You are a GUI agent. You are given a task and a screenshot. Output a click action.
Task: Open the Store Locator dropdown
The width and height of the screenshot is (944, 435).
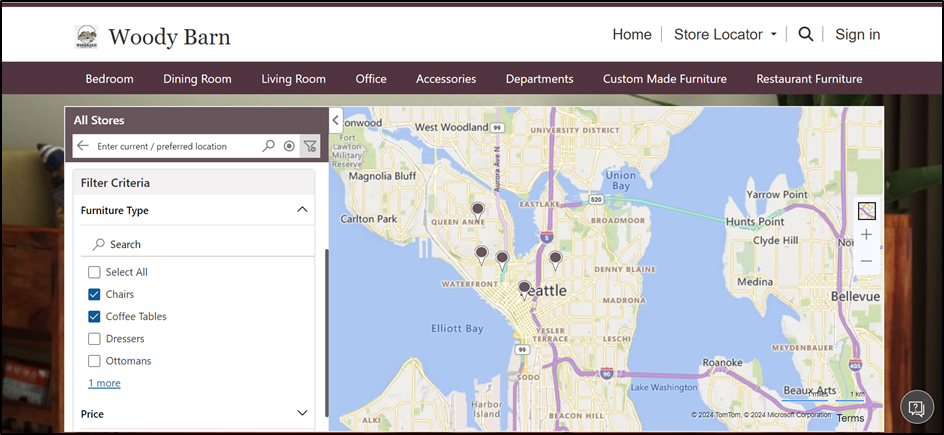click(725, 34)
